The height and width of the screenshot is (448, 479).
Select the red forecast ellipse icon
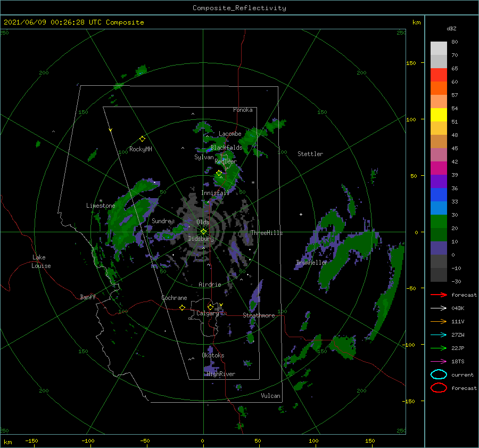(x=439, y=388)
